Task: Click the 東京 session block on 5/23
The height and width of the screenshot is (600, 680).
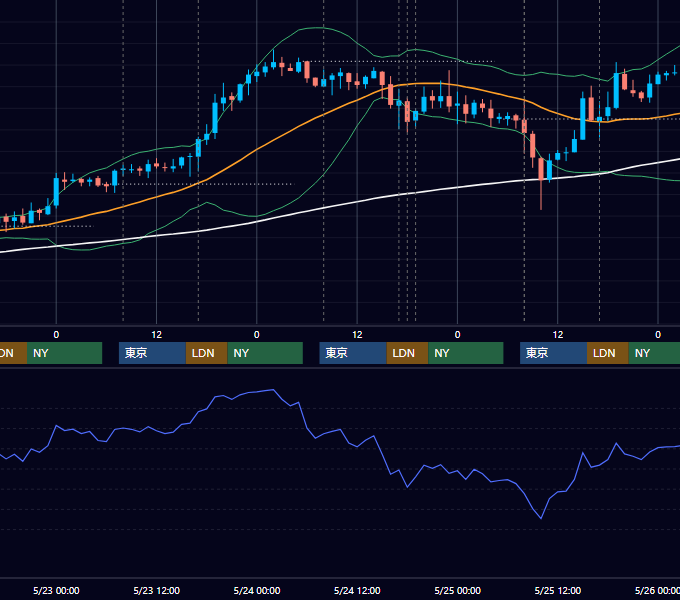Action: click(x=152, y=353)
